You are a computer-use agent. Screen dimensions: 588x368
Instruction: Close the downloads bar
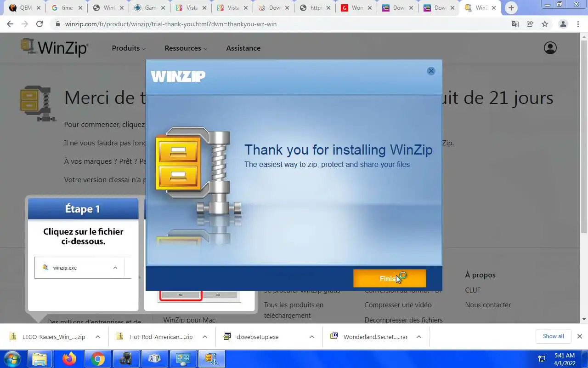point(580,336)
